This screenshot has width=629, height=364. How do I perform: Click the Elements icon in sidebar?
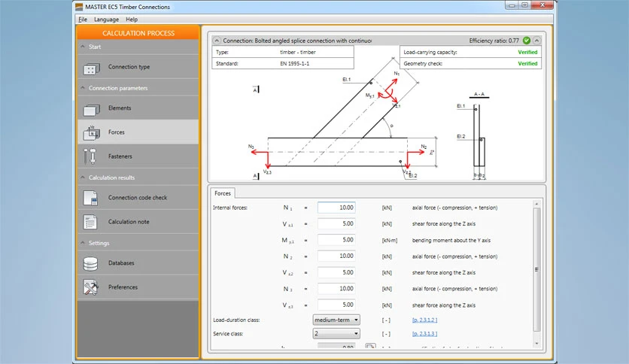[x=92, y=109]
